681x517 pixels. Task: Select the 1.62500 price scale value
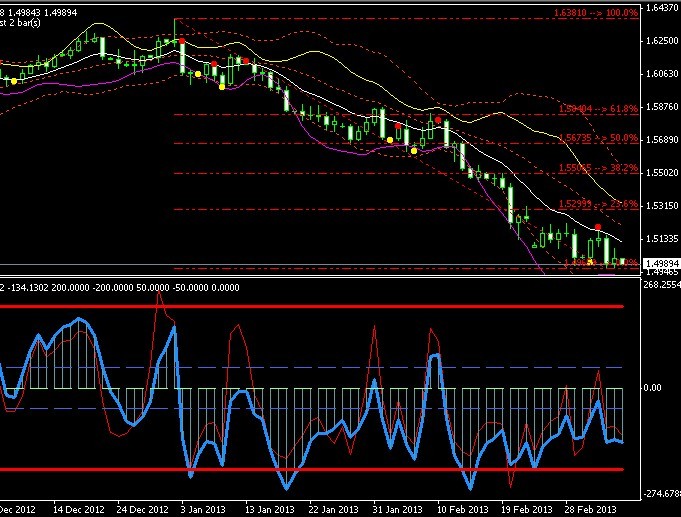(662, 40)
